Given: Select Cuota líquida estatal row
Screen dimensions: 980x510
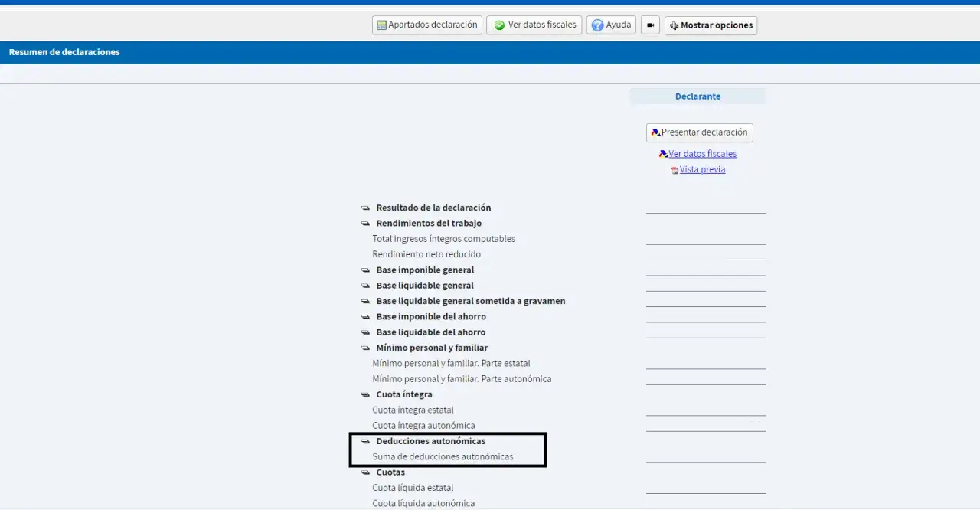Looking at the screenshot, I should click(413, 488).
